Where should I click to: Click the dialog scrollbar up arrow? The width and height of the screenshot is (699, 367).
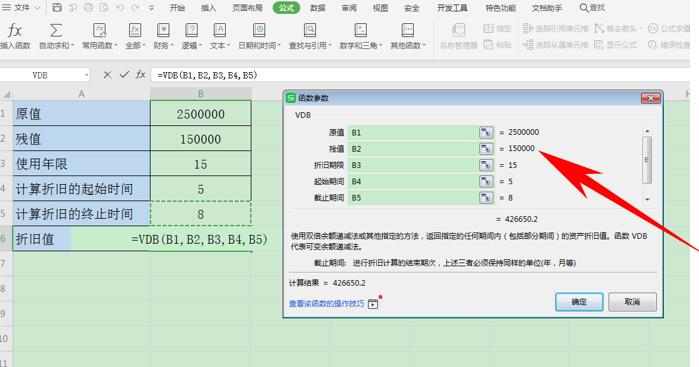coord(647,131)
